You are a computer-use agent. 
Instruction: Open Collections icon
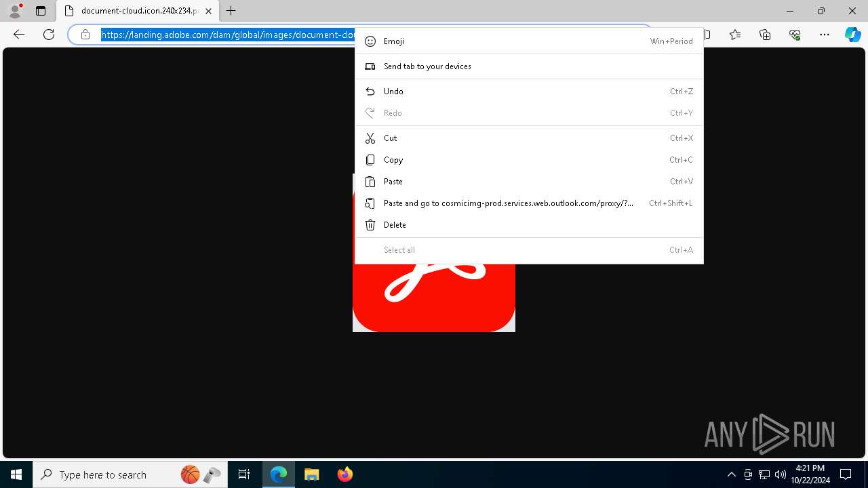[x=765, y=35]
